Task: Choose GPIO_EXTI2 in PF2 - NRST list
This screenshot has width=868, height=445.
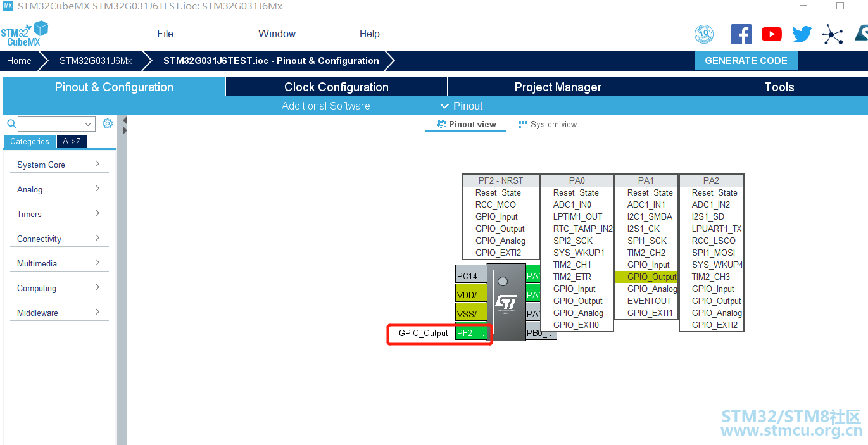Action: pyautogui.click(x=498, y=253)
